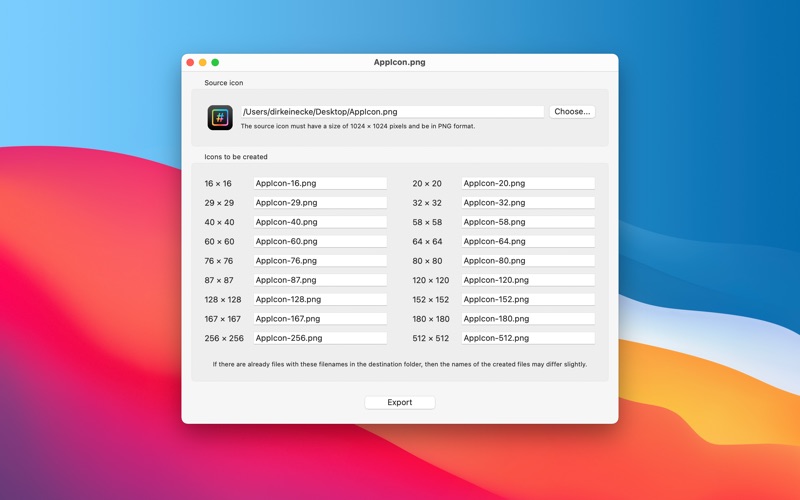
Task: Edit the AppIcon-20.png filename field
Action: pos(528,183)
